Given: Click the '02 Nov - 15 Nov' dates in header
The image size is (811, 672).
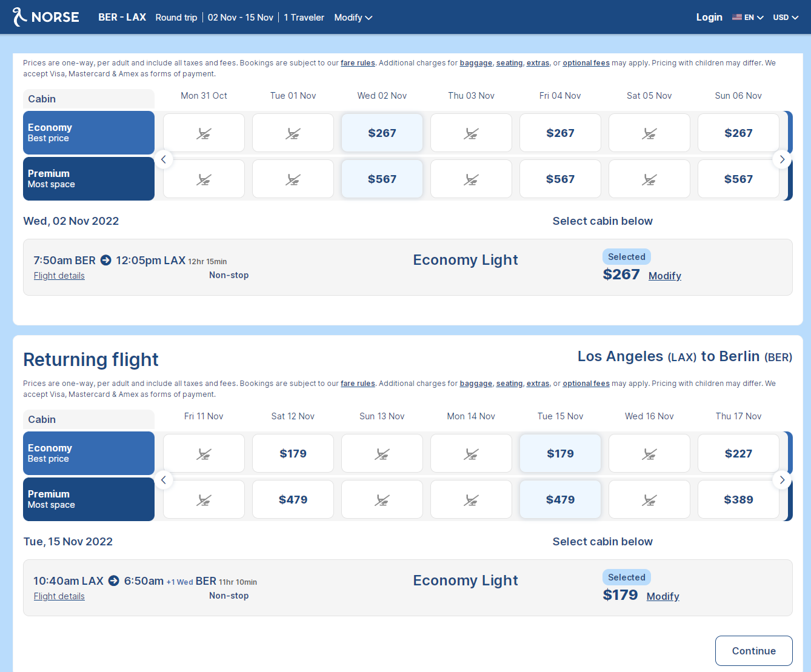Looking at the screenshot, I should click(241, 18).
